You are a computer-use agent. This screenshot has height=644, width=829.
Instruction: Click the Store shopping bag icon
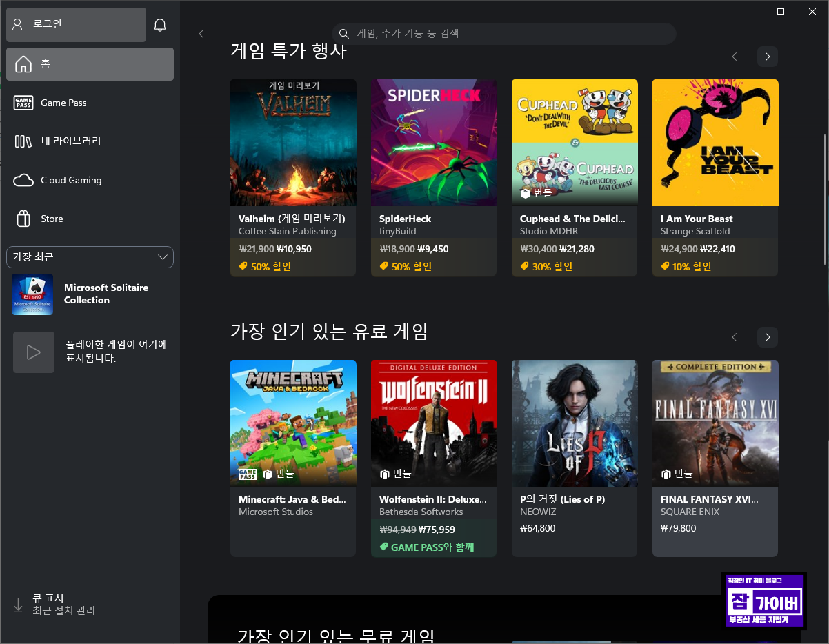23,219
